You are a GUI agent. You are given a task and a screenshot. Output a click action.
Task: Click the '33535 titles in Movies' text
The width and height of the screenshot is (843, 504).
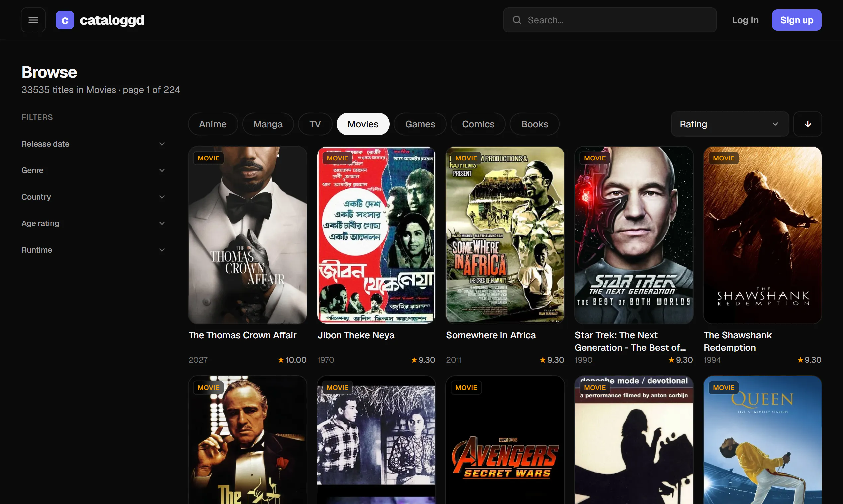click(69, 90)
